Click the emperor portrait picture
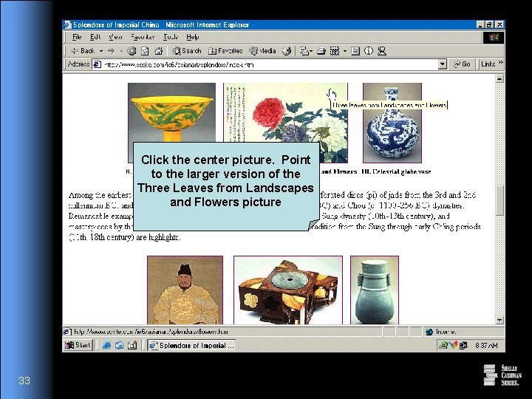This screenshot has height=399, width=532. point(185,290)
